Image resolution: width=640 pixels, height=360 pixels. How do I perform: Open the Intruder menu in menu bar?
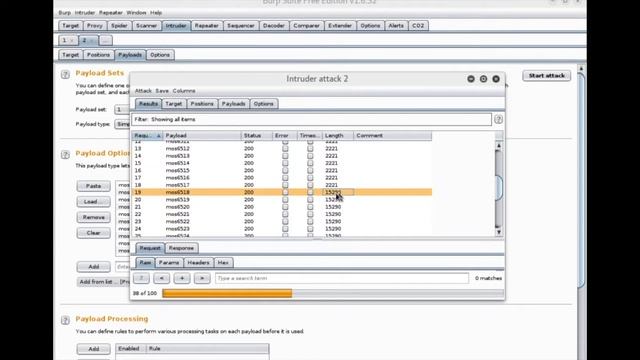(84, 13)
